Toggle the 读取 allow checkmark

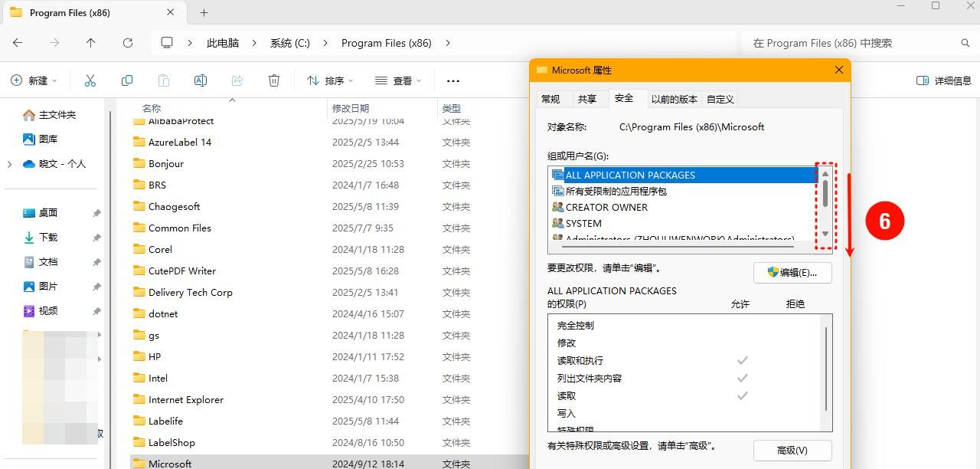click(741, 395)
